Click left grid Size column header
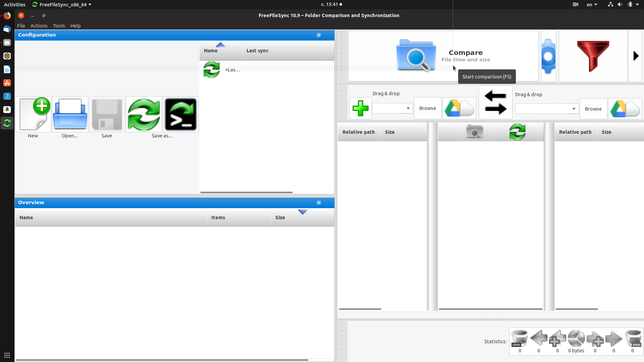Screen dimensions: 644x362 point(404,132)
